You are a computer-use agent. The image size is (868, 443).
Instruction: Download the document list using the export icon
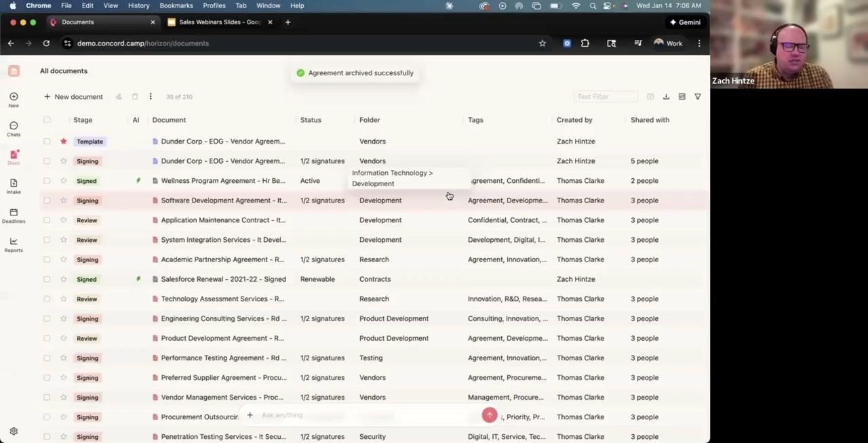[x=666, y=96]
